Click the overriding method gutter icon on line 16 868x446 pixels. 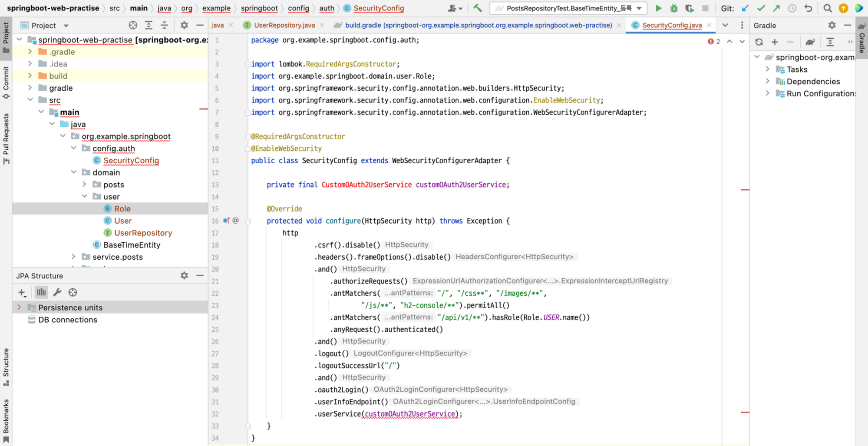pyautogui.click(x=226, y=221)
